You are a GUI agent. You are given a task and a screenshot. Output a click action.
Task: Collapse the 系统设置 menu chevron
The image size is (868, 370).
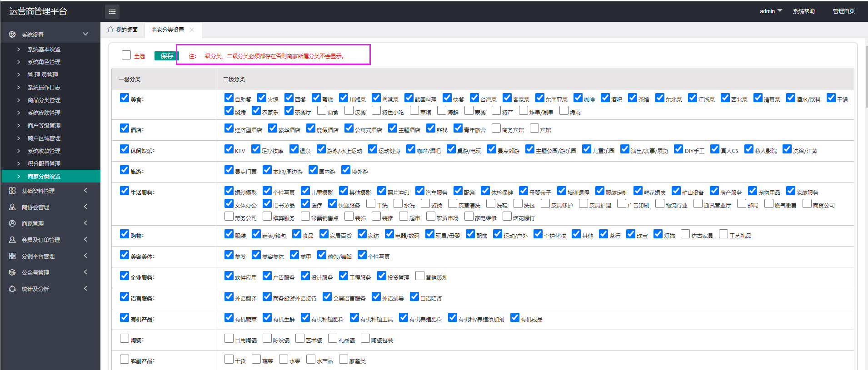click(x=85, y=34)
